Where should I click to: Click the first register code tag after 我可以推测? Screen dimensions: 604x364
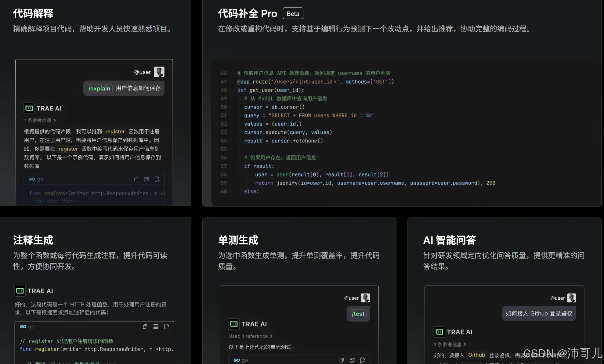(x=115, y=132)
